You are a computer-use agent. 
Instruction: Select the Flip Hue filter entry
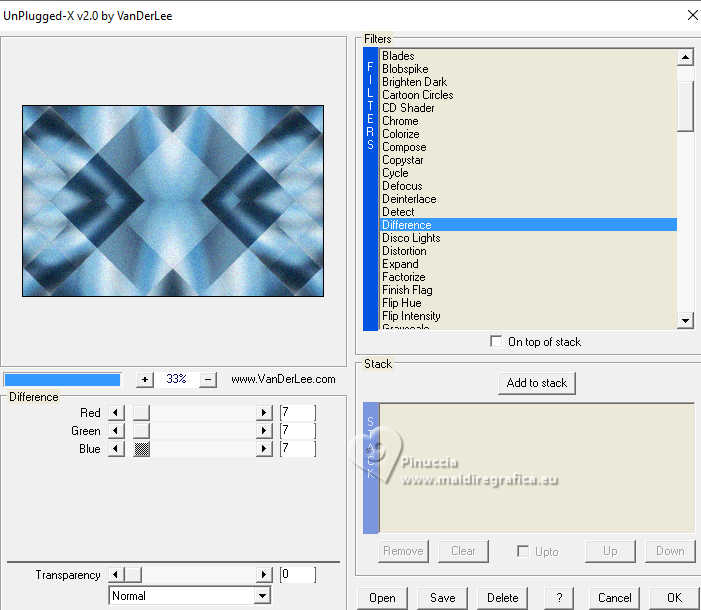tap(528, 302)
